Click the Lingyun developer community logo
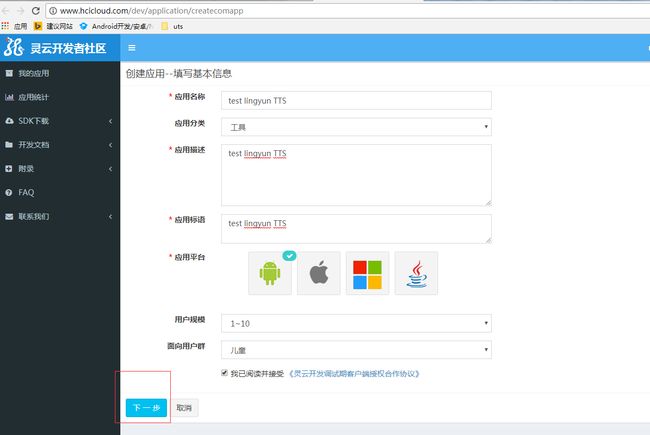The width and height of the screenshot is (650, 435). 55,48
